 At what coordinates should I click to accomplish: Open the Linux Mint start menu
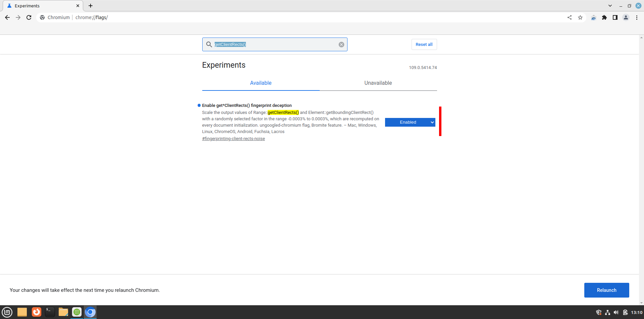(x=7, y=312)
